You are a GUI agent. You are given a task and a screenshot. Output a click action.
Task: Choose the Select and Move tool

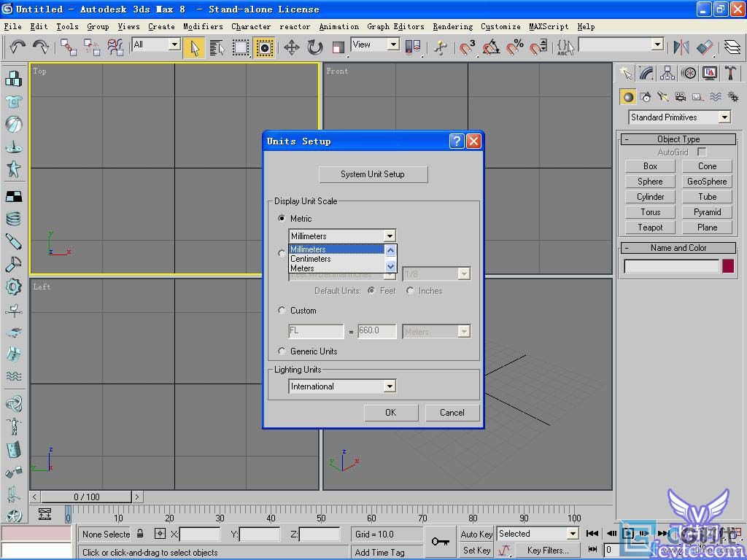click(292, 47)
